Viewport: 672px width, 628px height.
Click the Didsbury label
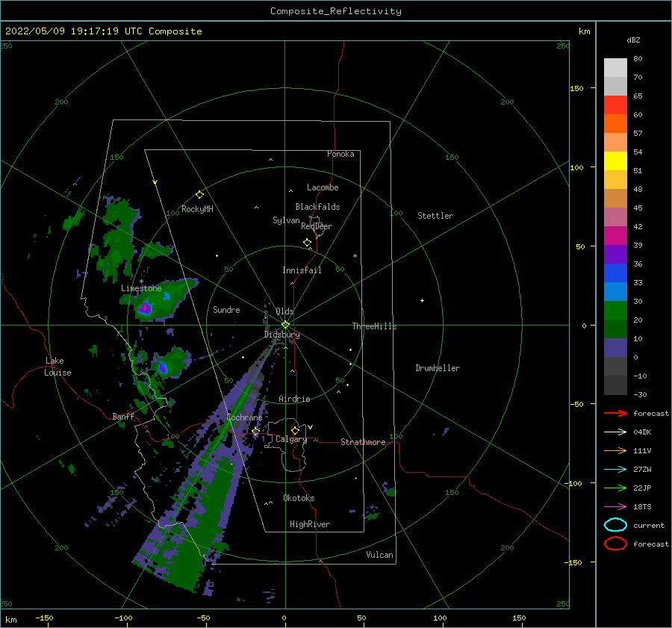click(282, 335)
